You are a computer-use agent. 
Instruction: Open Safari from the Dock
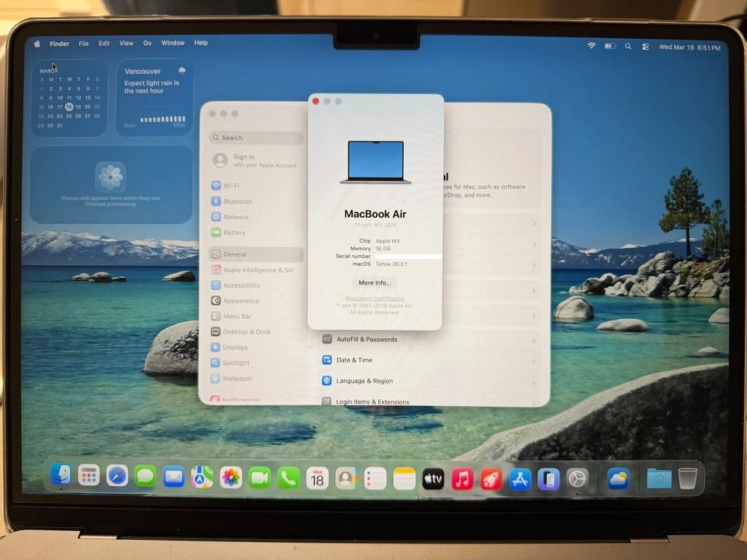(x=117, y=476)
